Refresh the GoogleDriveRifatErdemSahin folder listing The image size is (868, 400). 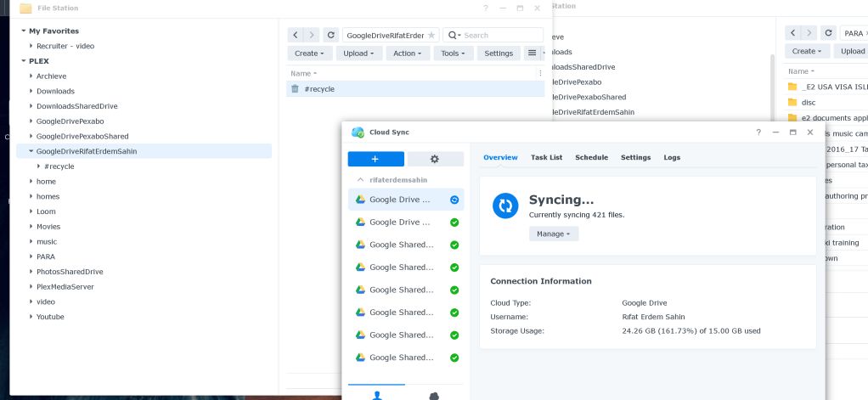tap(330, 35)
